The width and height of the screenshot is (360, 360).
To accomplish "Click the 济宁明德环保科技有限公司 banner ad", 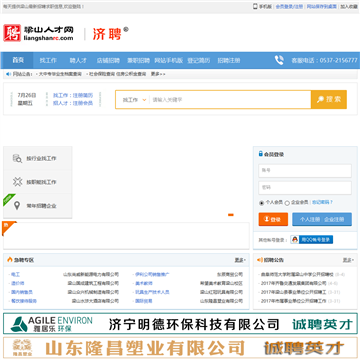I will (180, 324).
